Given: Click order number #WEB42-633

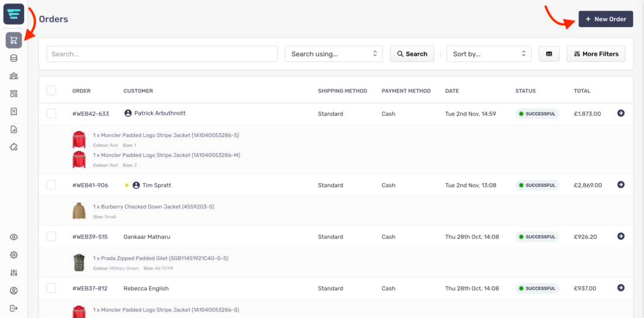Looking at the screenshot, I should [x=91, y=114].
